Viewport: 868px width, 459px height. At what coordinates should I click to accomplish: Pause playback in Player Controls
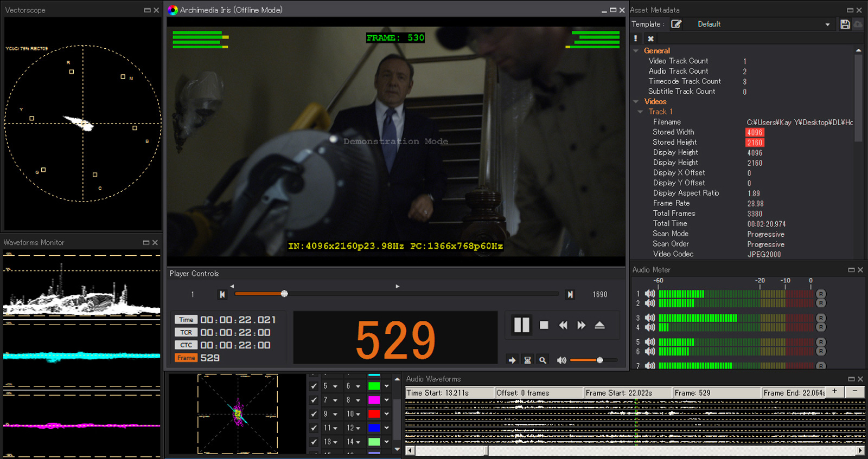click(521, 325)
